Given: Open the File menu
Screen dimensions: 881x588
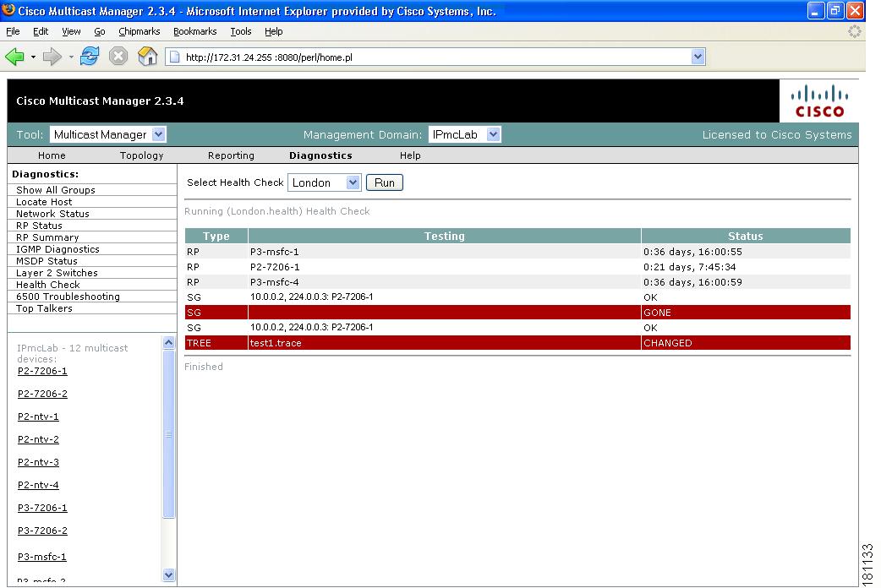Looking at the screenshot, I should coord(13,31).
